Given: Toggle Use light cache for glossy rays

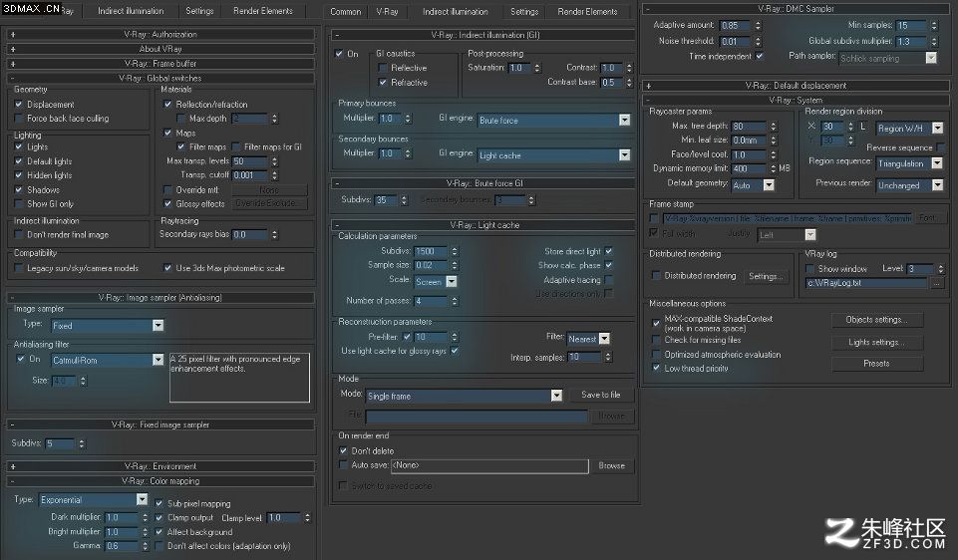Looking at the screenshot, I should 455,351.
